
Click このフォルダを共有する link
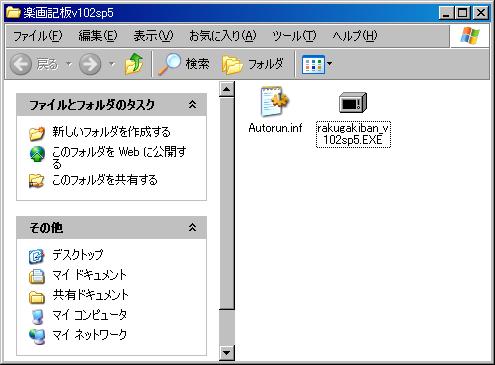pyautogui.click(x=105, y=180)
